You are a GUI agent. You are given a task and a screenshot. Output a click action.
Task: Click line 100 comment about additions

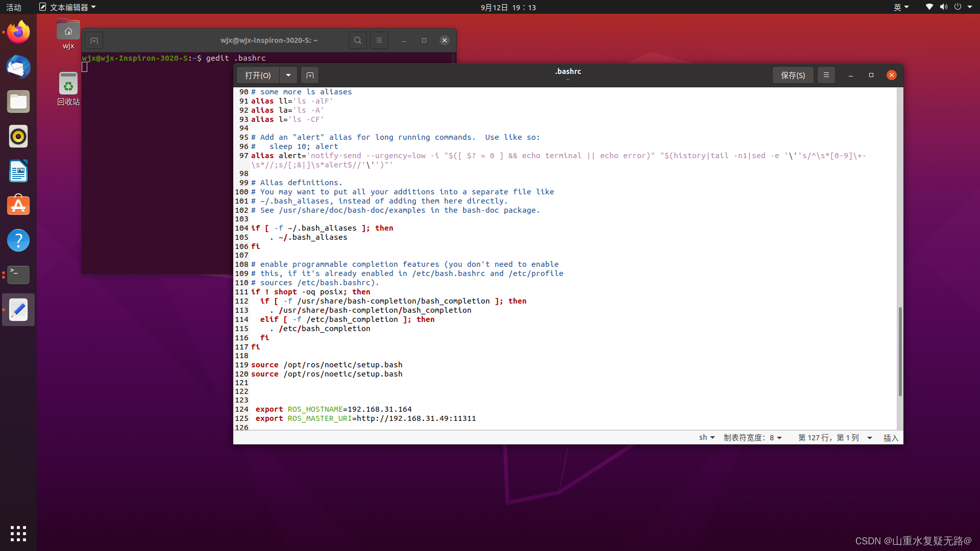[x=402, y=192]
